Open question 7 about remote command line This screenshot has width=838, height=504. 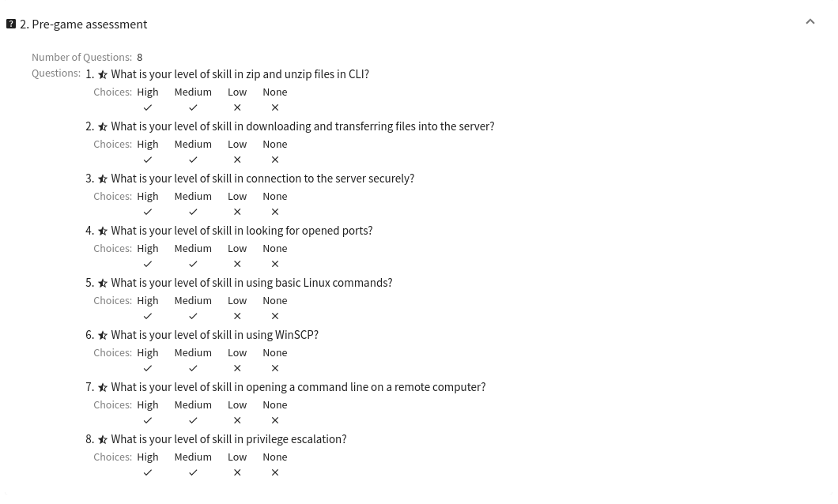click(298, 387)
